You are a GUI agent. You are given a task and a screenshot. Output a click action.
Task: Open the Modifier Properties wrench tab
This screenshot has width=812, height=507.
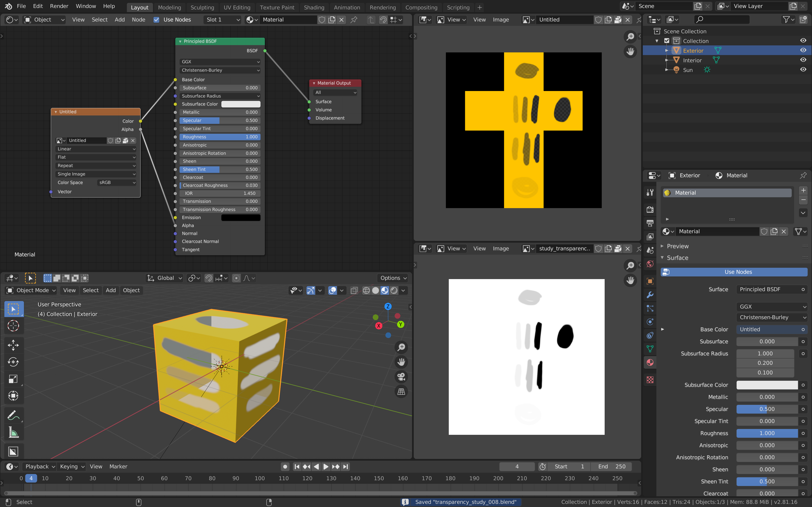click(650, 295)
